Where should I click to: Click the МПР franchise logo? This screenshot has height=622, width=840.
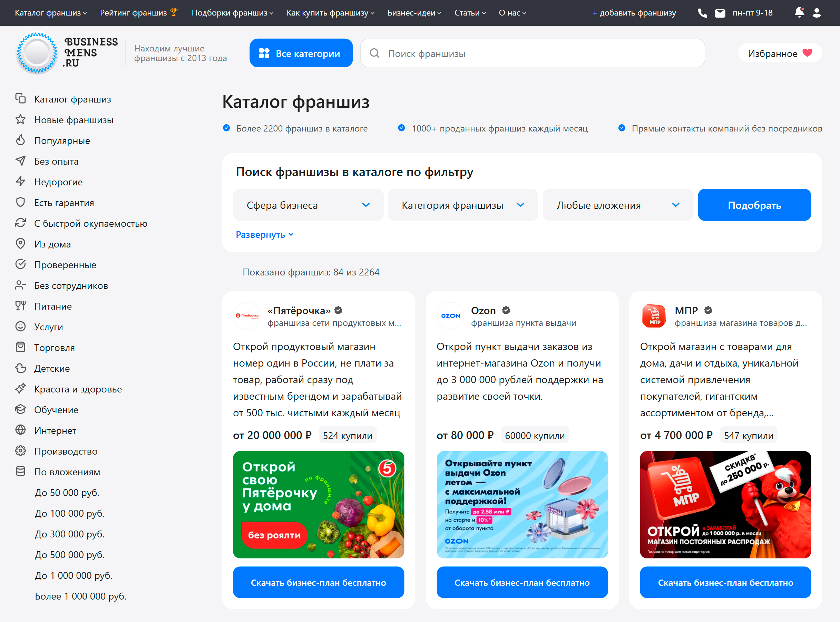(654, 315)
